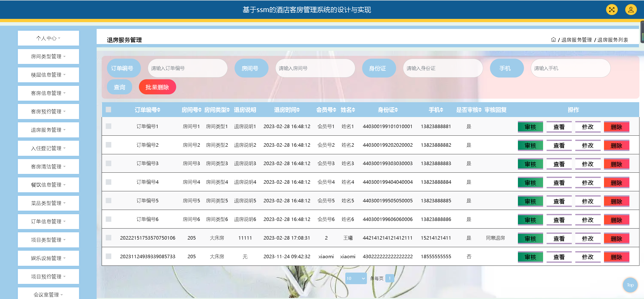Screen dimensions: 644x299
Task: Click 审核 for order 订单编号1
Action: [530, 127]
